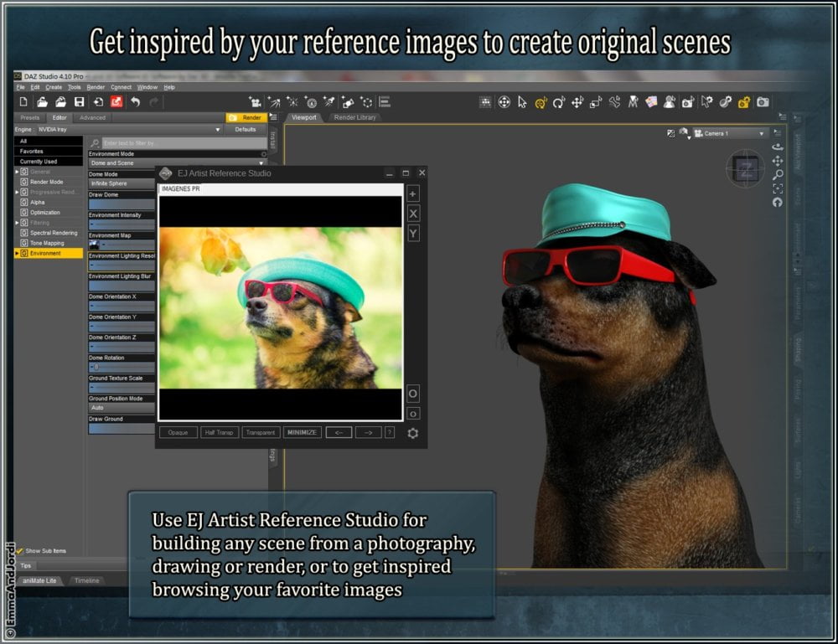The image size is (838, 644).
Task: Click the viewport orbit control icon
Action: tap(778, 147)
